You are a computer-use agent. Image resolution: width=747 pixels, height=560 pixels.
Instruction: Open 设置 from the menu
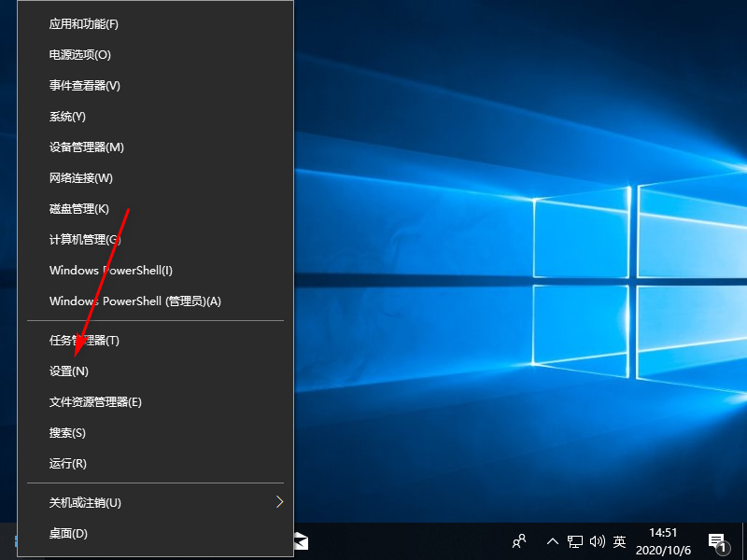pos(70,371)
